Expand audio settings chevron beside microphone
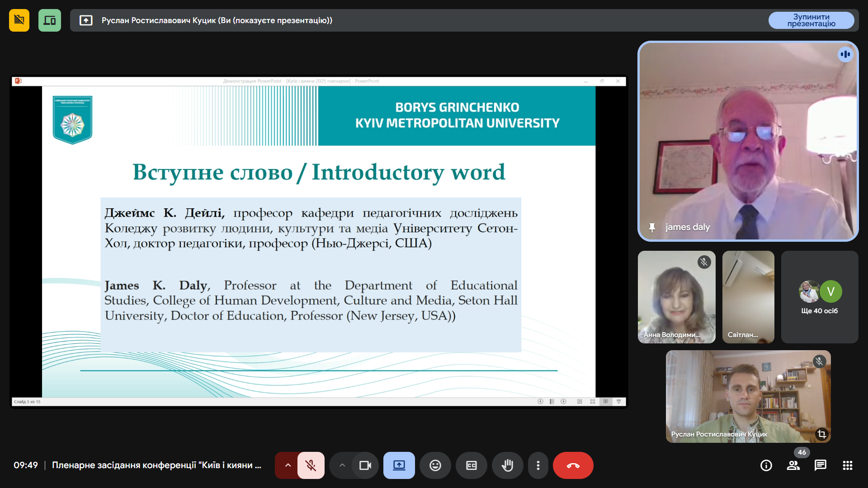 point(288,465)
